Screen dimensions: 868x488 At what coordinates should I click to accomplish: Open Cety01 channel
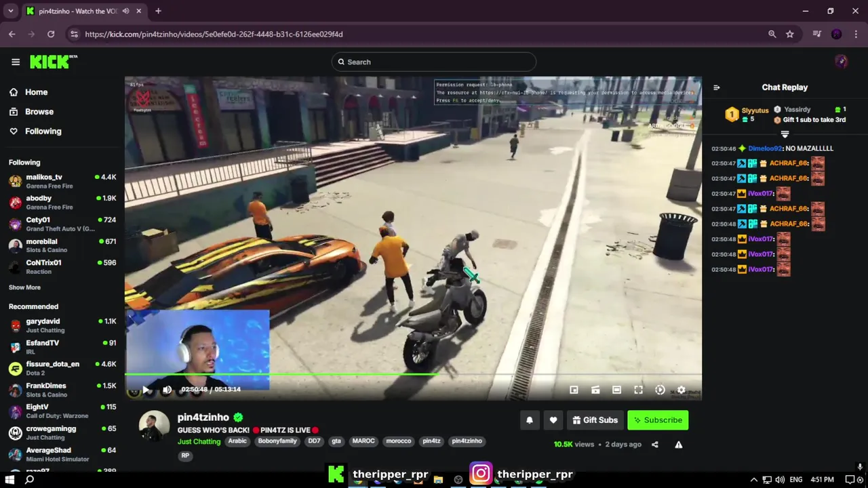point(62,224)
